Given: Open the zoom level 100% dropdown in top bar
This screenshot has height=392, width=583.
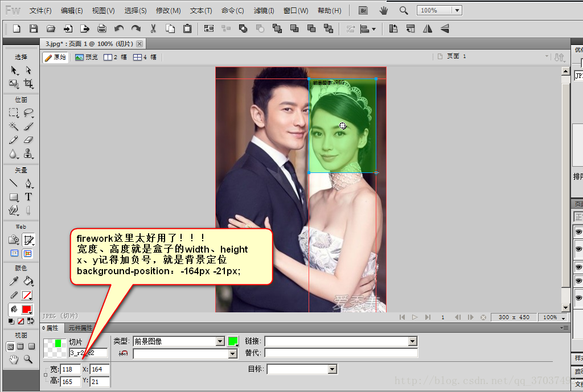Looking at the screenshot, I should 457,10.
